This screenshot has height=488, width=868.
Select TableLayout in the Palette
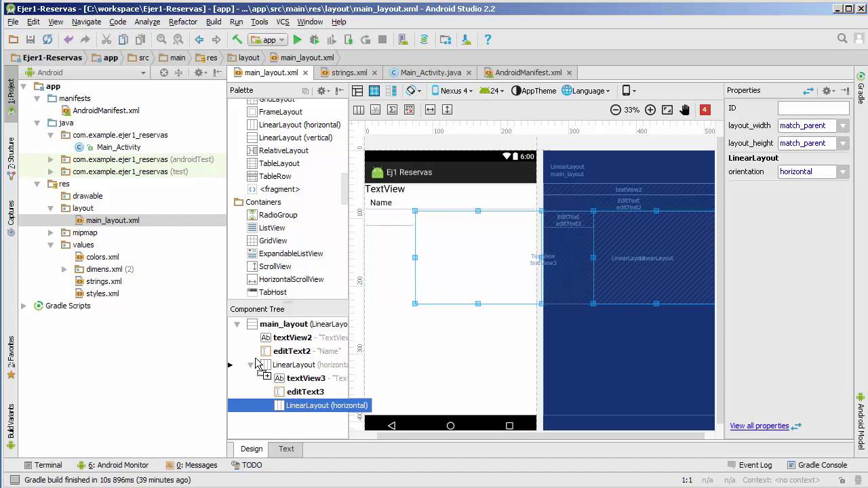(x=279, y=163)
